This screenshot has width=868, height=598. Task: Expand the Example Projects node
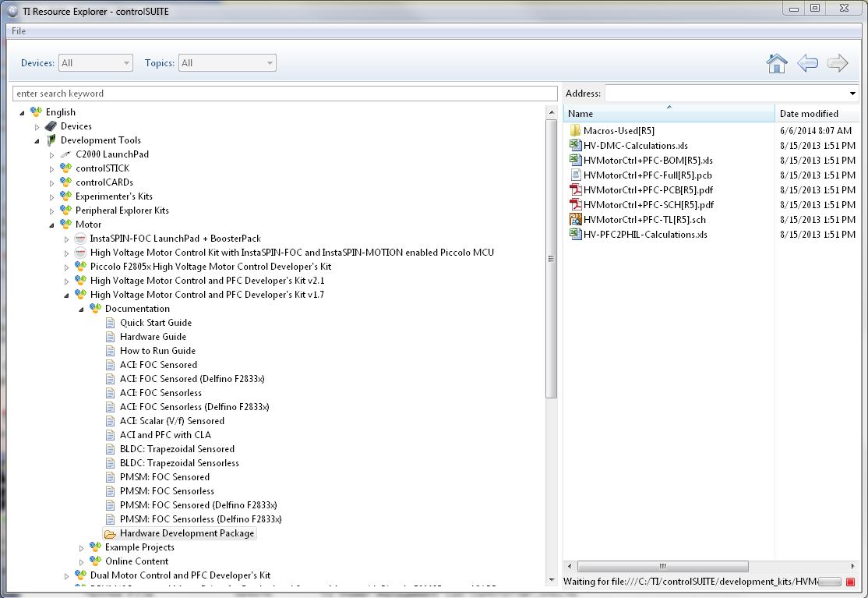pyautogui.click(x=81, y=548)
